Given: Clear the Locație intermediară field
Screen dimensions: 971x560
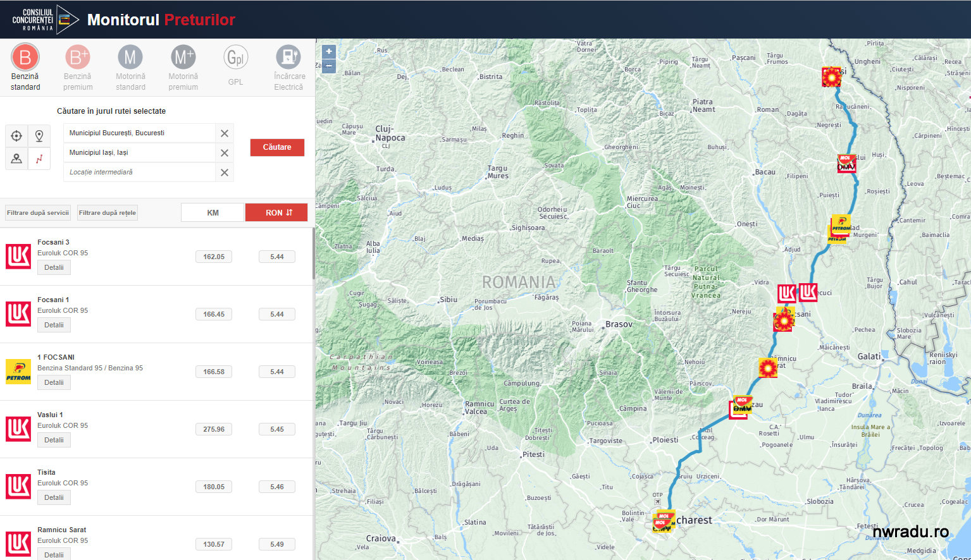Looking at the screenshot, I should click(225, 173).
